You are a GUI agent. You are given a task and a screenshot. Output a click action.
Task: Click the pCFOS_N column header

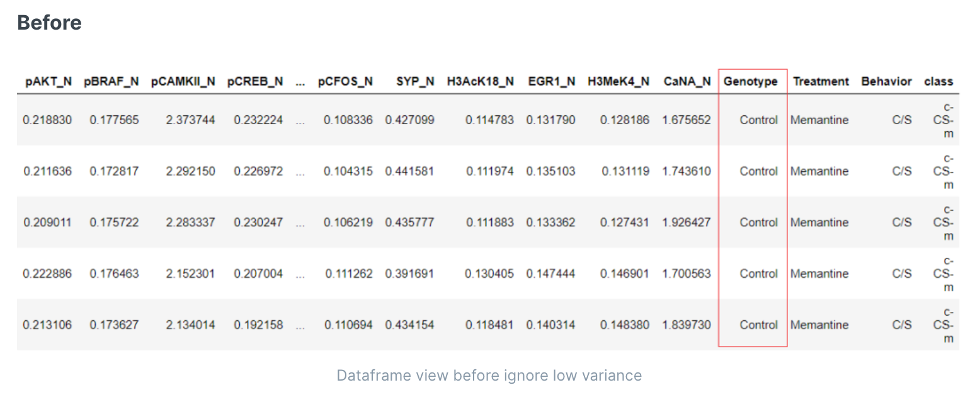pos(345,81)
